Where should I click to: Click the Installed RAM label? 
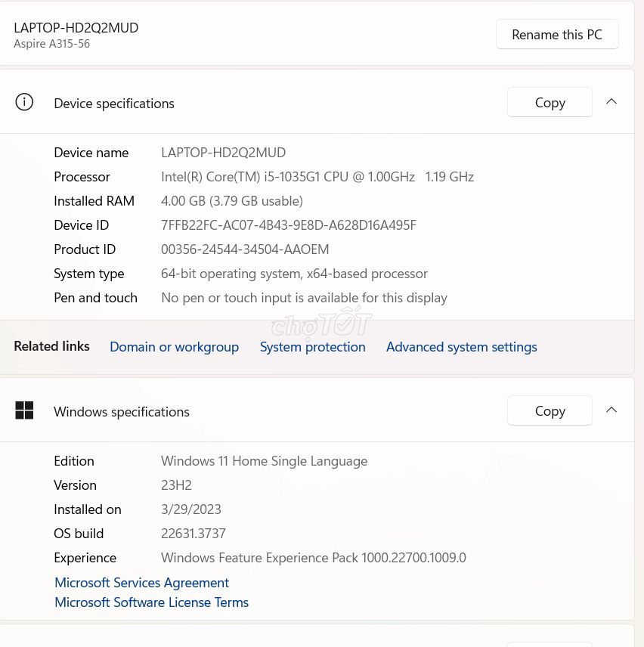[x=94, y=201]
